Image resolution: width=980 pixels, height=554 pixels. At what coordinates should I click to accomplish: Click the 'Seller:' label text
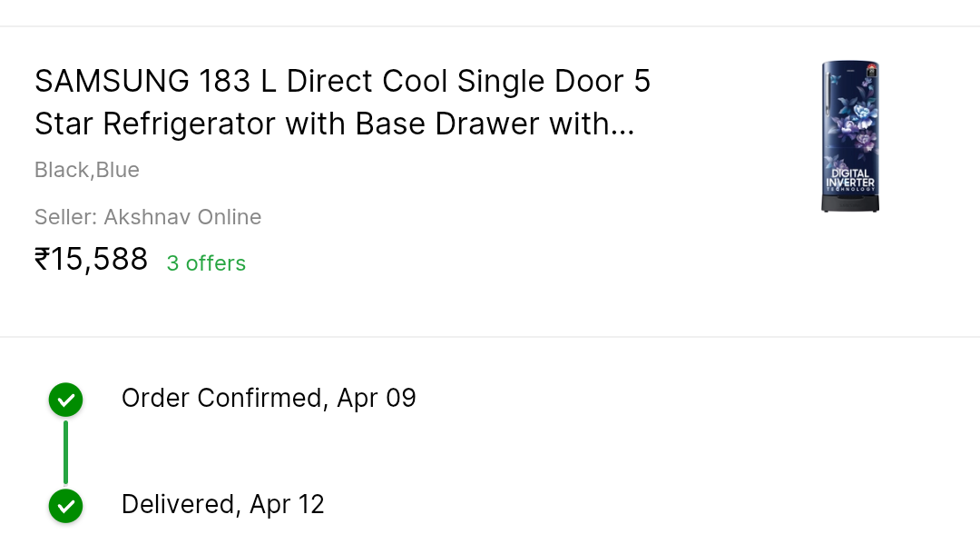(x=65, y=217)
